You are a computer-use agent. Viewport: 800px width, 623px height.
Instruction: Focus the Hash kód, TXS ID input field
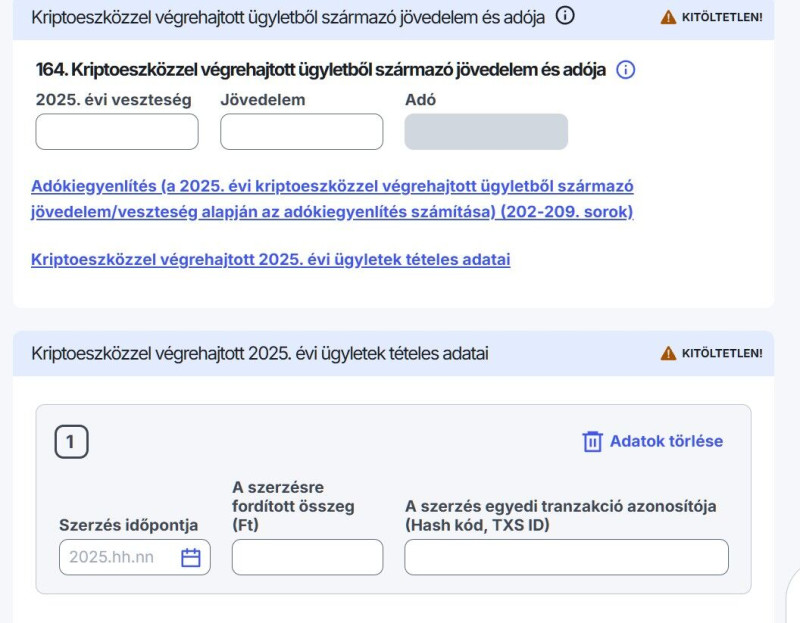(x=566, y=557)
